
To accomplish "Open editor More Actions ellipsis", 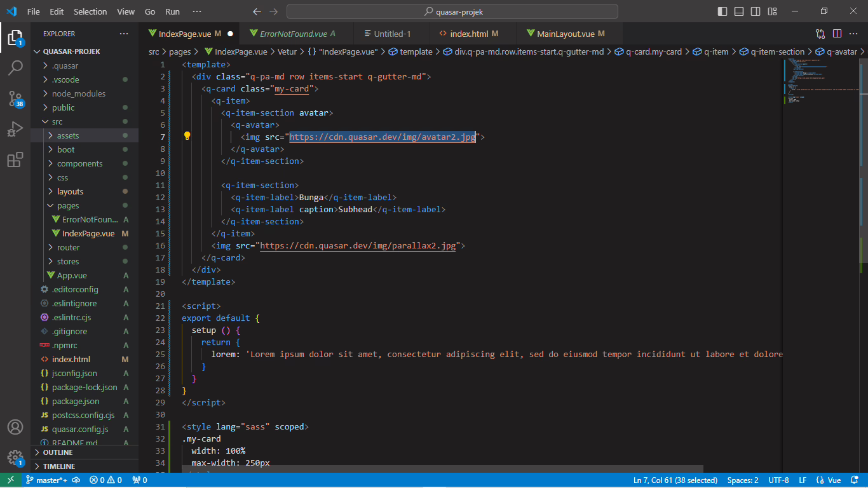I will [x=854, y=34].
